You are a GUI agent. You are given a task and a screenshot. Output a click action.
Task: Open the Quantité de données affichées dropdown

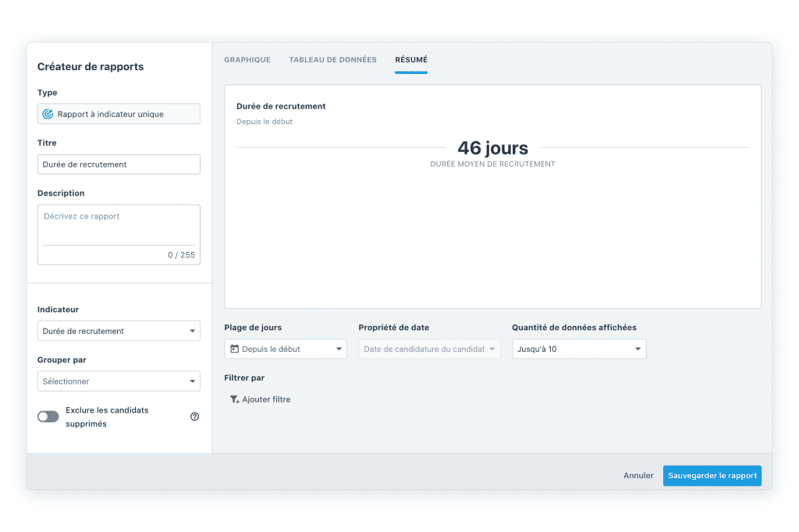[x=578, y=349]
